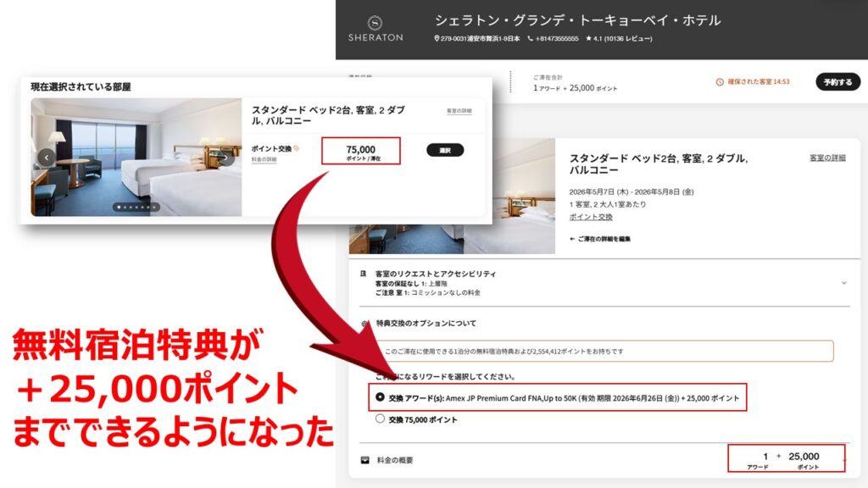Expand the 料金の概要 section chevron
This screenshot has width=868, height=488.
[x=844, y=460]
